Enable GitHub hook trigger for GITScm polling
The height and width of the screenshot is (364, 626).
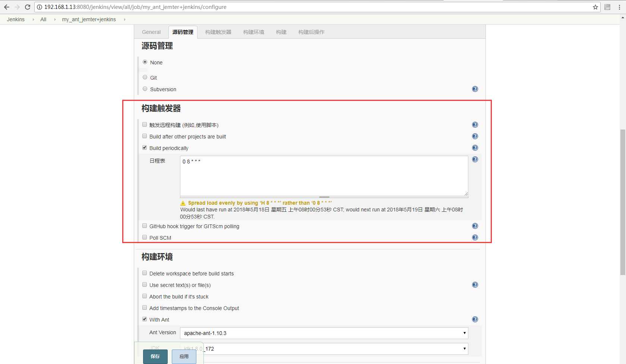click(145, 226)
